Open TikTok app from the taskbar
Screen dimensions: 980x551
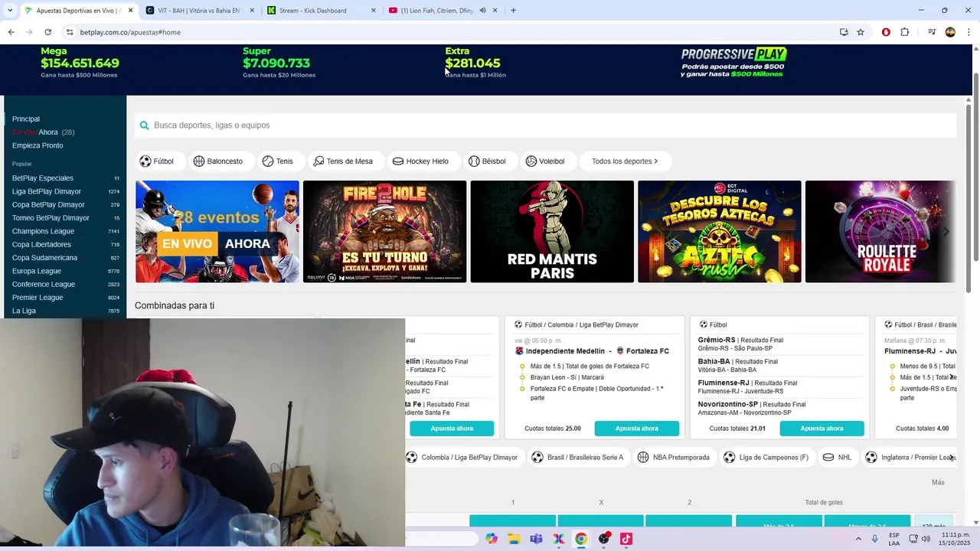(626, 539)
